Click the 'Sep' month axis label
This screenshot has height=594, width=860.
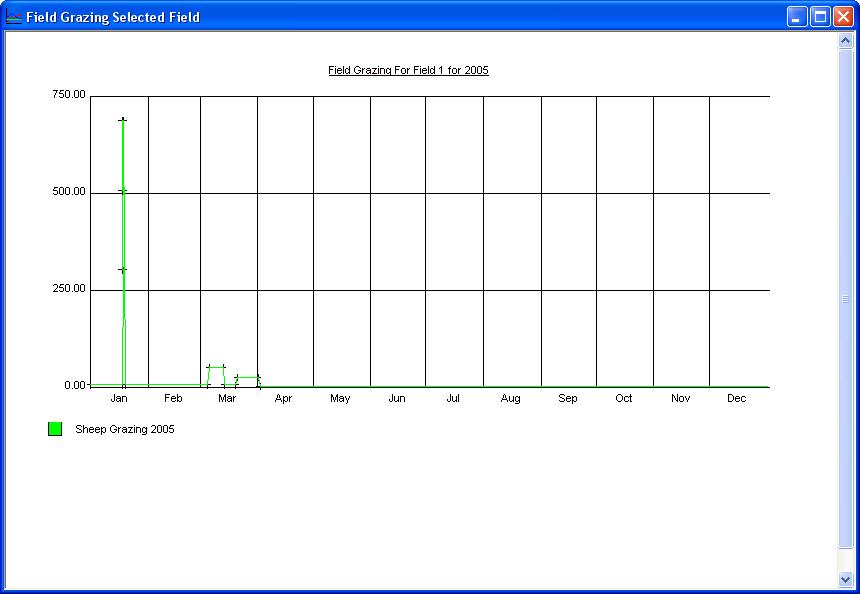point(568,398)
